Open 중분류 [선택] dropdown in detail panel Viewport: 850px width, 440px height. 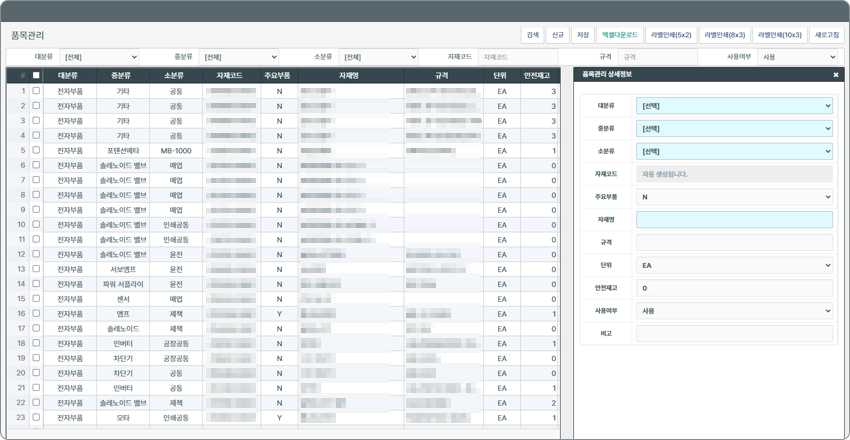click(735, 128)
